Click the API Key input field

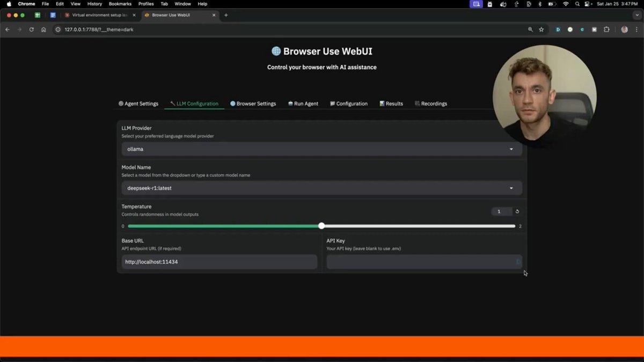click(x=424, y=262)
